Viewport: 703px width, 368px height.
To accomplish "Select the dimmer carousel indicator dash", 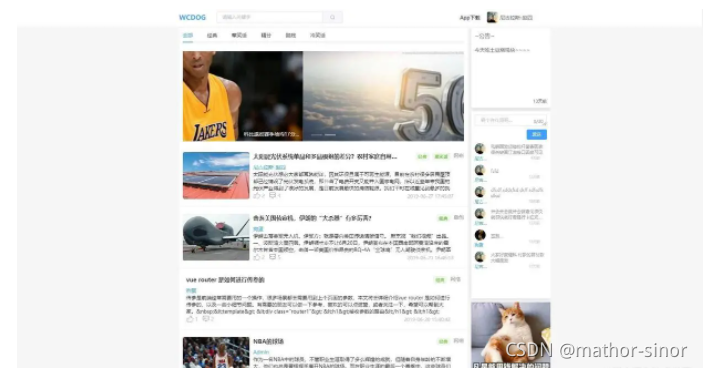I will pos(317,134).
